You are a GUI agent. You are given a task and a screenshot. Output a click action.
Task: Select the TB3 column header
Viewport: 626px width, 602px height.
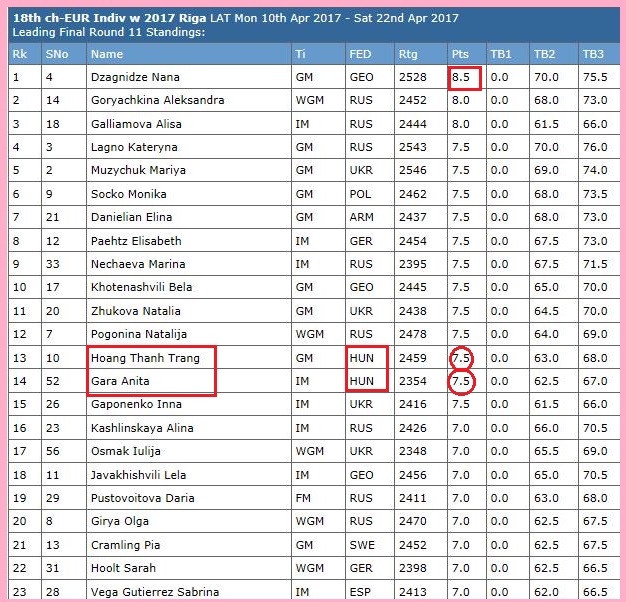(x=593, y=54)
